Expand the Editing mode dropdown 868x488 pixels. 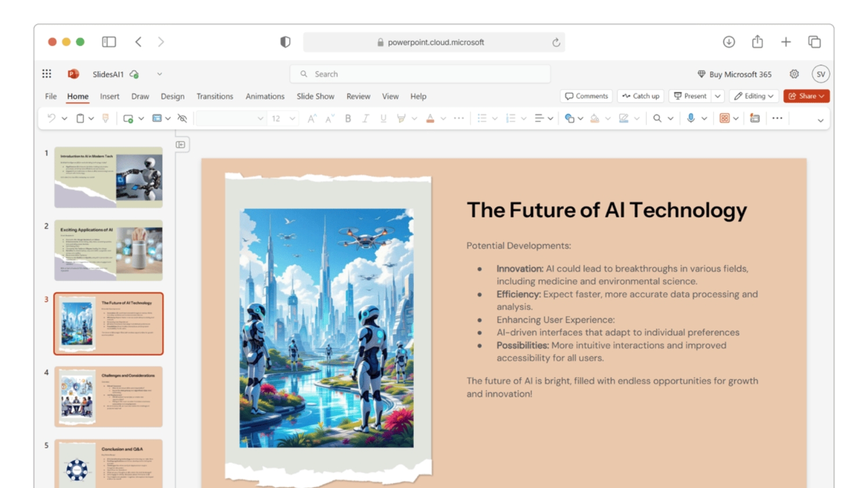point(753,96)
